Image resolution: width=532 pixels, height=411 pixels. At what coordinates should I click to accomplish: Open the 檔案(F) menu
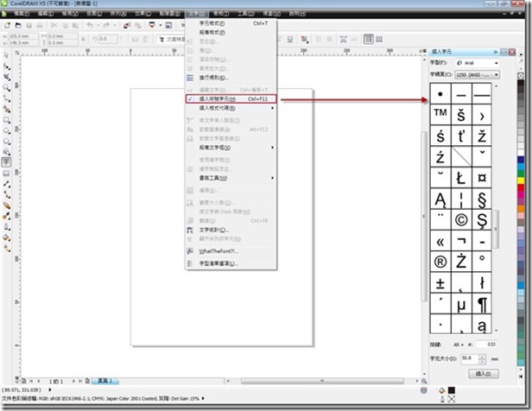coord(22,14)
